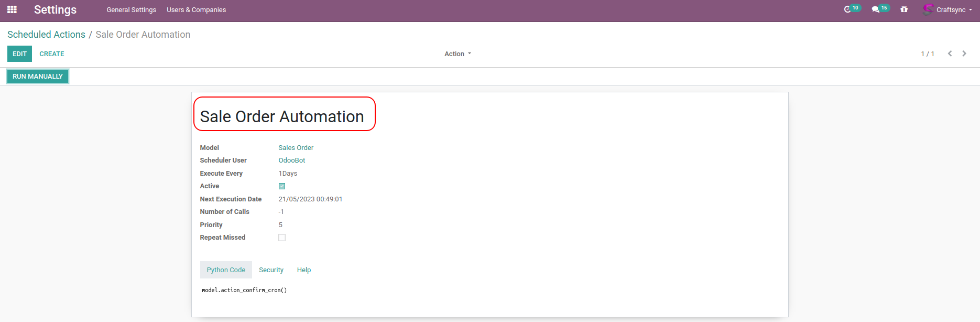Switch to the Help tab
The image size is (980, 322).
(x=304, y=270)
